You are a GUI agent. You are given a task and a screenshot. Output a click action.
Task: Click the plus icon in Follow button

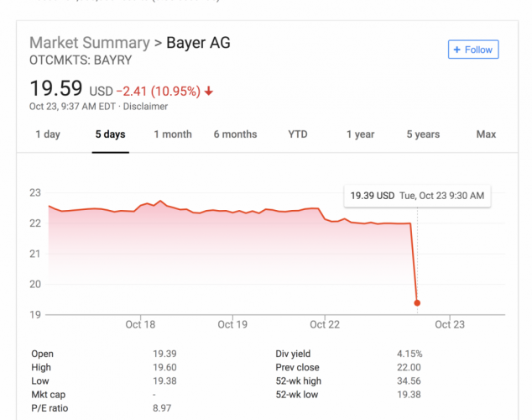tap(457, 50)
